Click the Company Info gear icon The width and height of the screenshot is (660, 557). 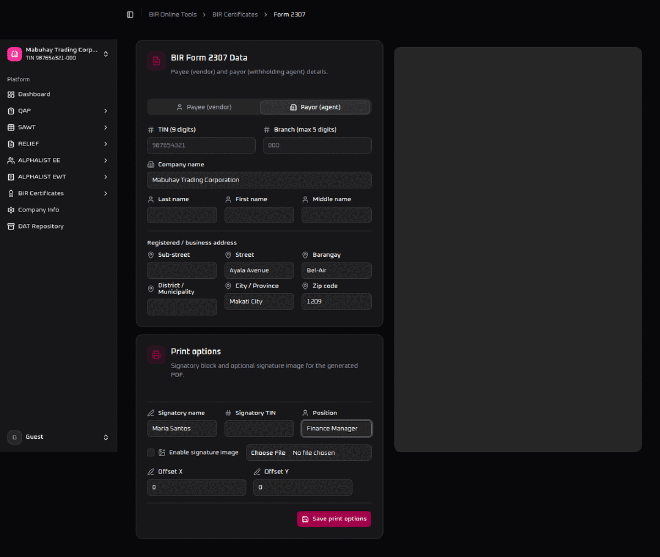click(11, 210)
